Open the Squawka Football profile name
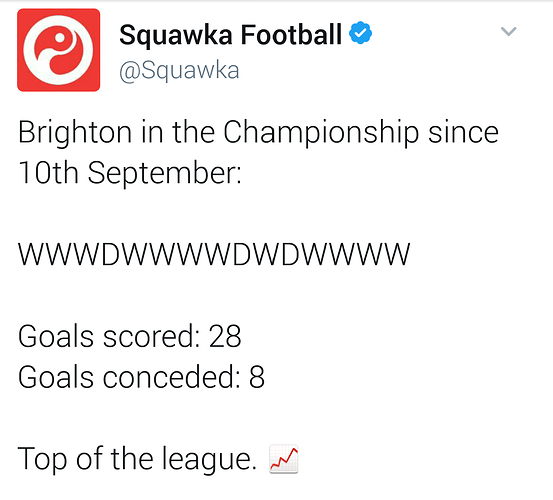The image size is (553, 500). click(x=230, y=35)
